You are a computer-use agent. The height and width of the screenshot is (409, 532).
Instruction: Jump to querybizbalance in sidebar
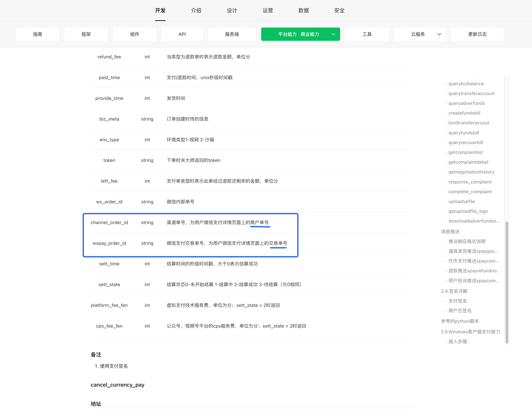pos(466,84)
